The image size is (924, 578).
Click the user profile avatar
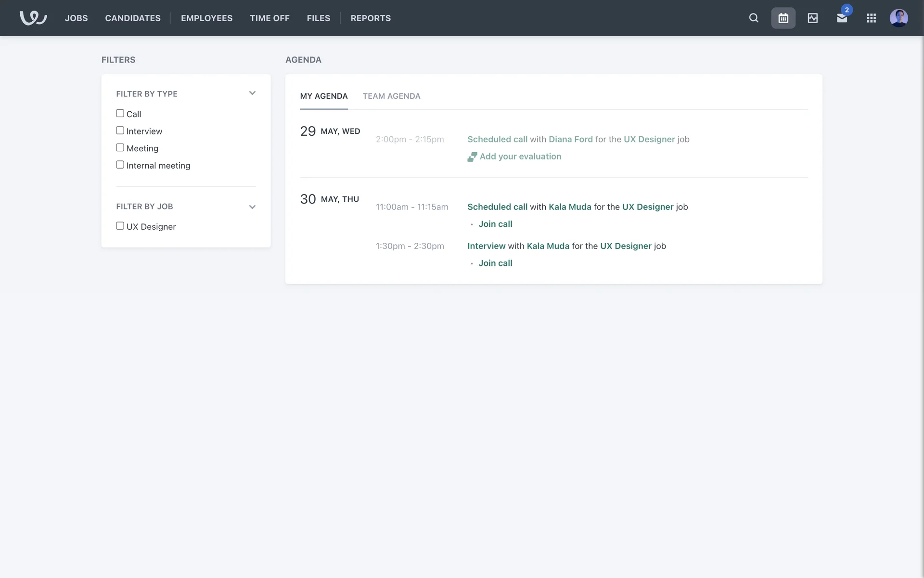[898, 18]
